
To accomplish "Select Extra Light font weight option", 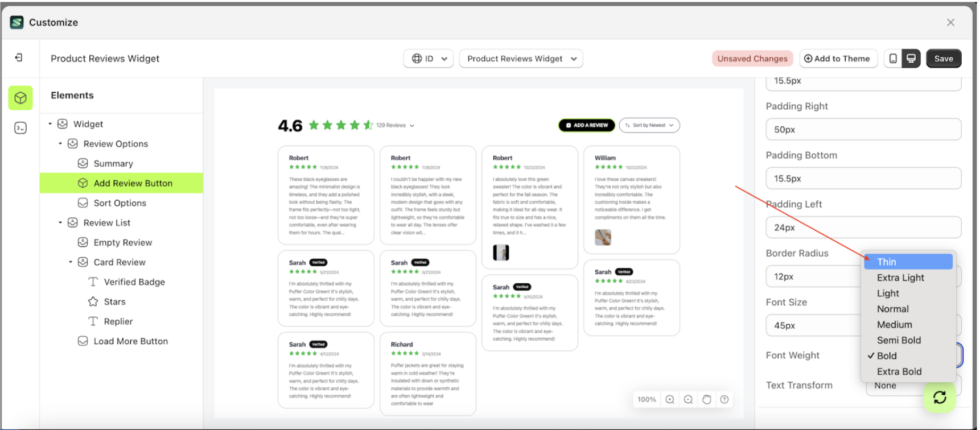I will pos(908,278).
